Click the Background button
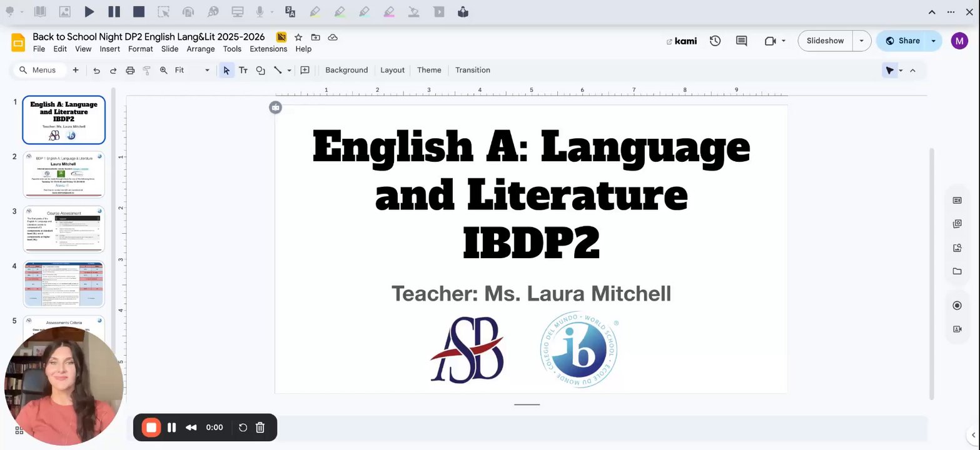The image size is (980, 450). click(346, 70)
